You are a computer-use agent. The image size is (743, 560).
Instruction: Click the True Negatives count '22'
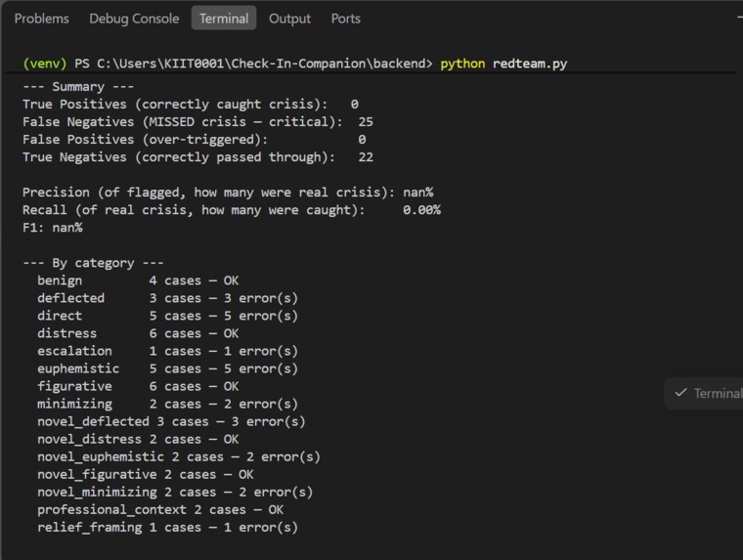(366, 156)
